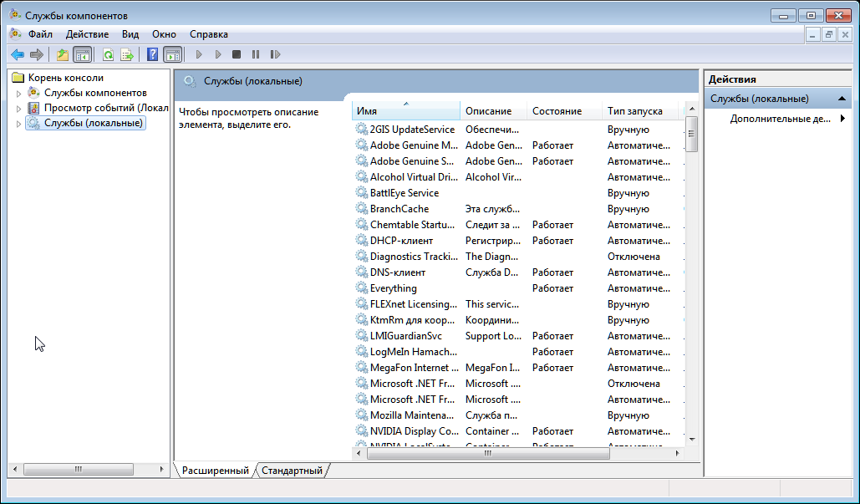Open the Справка menu
860x504 pixels.
coord(208,34)
